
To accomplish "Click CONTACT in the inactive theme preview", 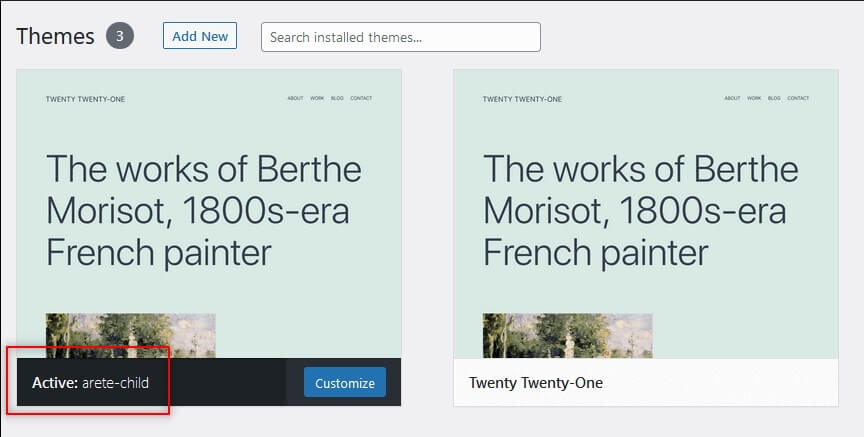I will pyautogui.click(x=798, y=98).
